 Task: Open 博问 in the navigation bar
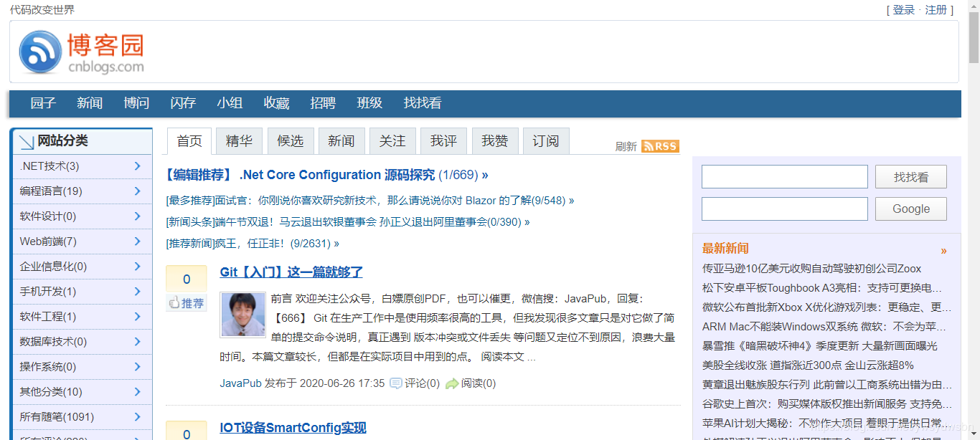click(x=136, y=103)
